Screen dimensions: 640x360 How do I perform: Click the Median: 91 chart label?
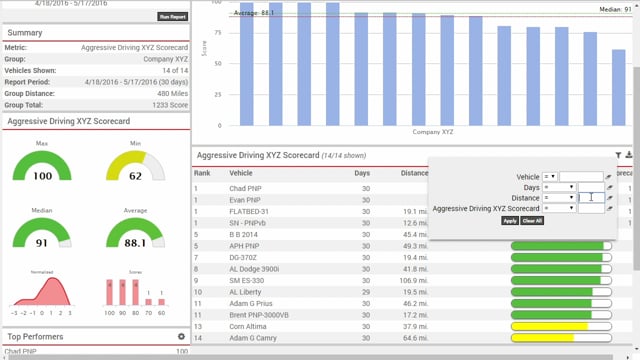coord(615,9)
